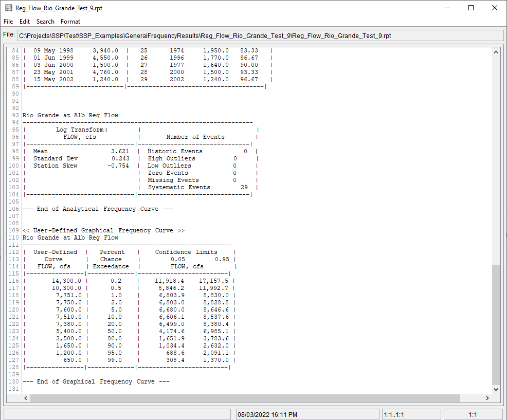Click the report file path field
Viewport: 507px width, 420px height.
click(260, 35)
